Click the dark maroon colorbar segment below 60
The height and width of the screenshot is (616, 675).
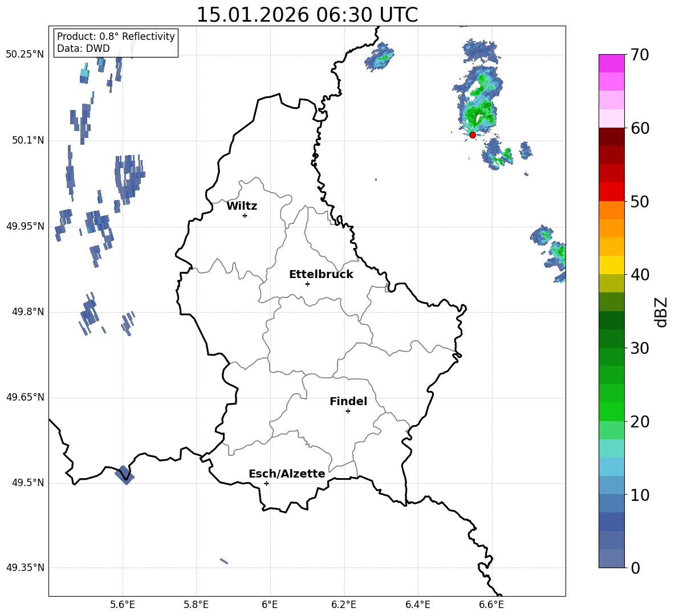611,137
